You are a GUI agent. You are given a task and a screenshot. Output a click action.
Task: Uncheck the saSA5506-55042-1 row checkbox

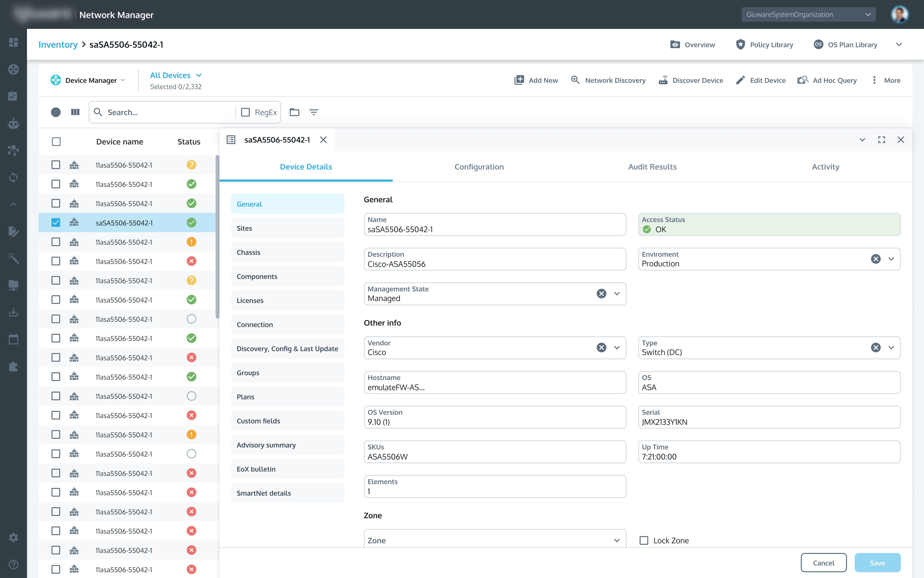point(56,223)
